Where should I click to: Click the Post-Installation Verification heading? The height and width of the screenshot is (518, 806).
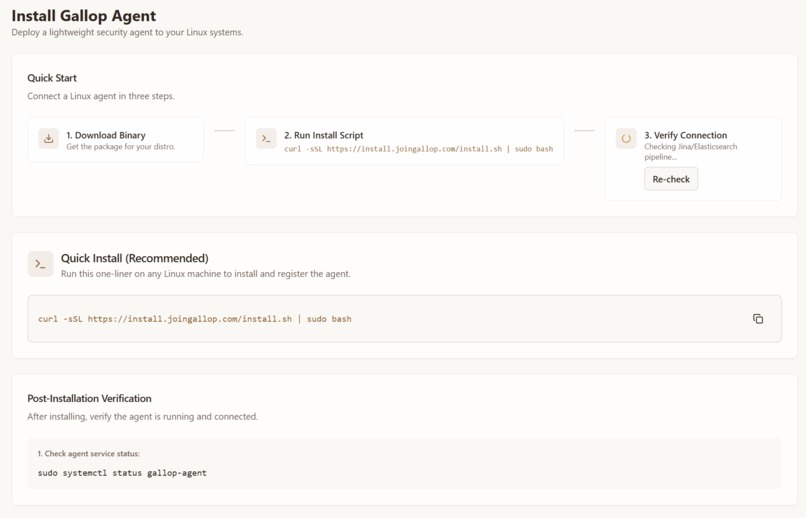point(89,398)
